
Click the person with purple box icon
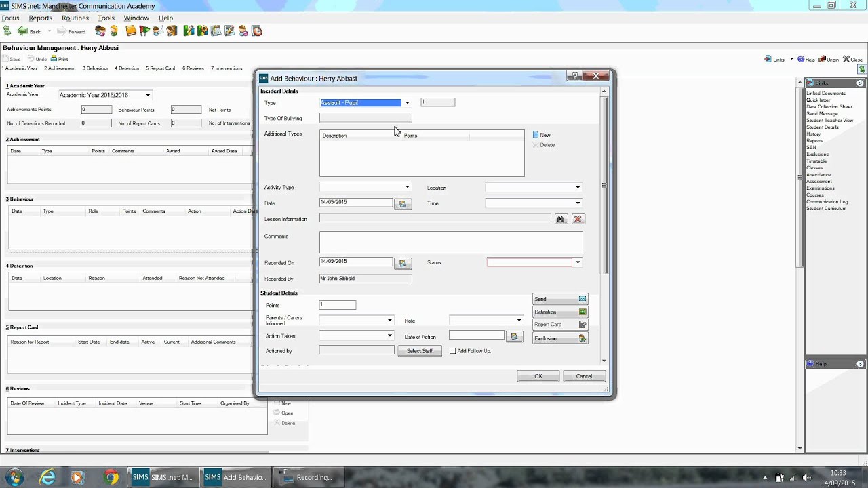tap(243, 31)
